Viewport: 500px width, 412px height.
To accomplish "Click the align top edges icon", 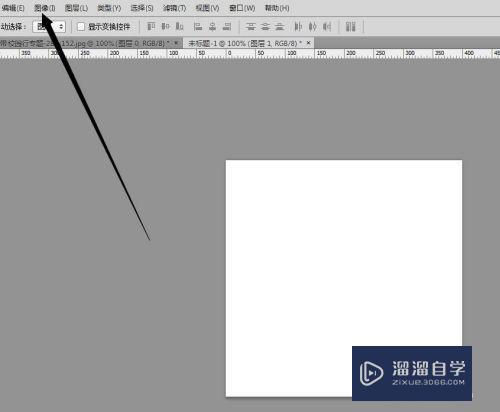I will [151, 26].
